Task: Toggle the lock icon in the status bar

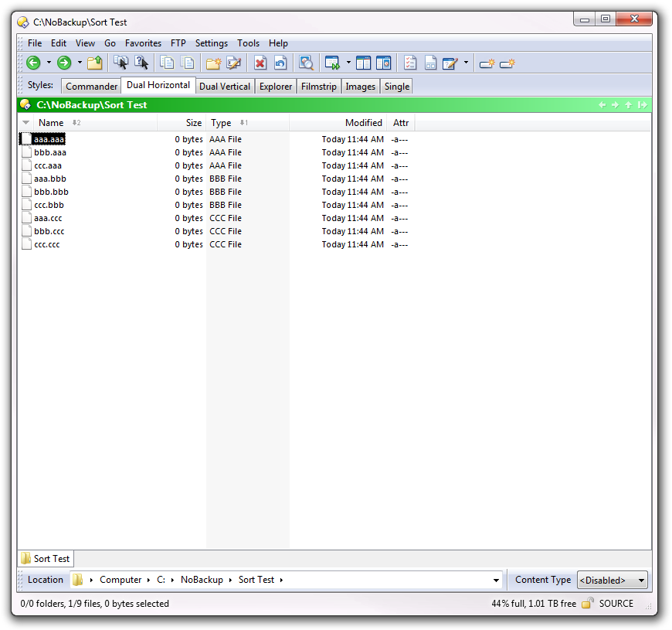Action: 588,604
